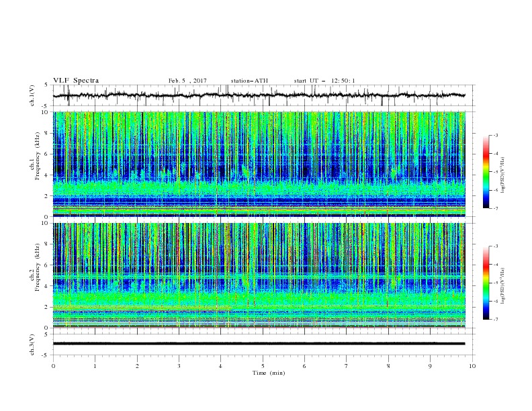This screenshot has width=532, height=411.
Task: Click time axis tick label '7'
Action: [x=347, y=366]
